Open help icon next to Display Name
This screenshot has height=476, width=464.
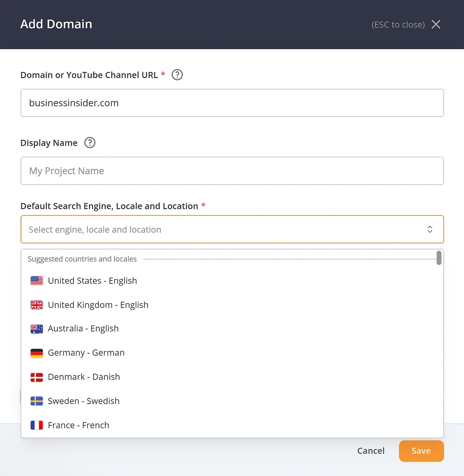tap(90, 143)
